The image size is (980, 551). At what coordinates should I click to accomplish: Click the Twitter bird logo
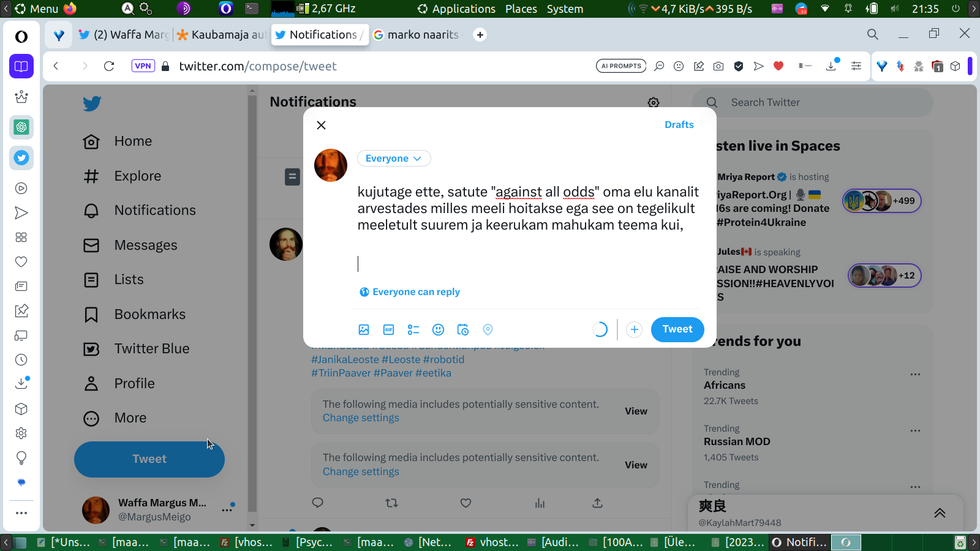coord(92,103)
